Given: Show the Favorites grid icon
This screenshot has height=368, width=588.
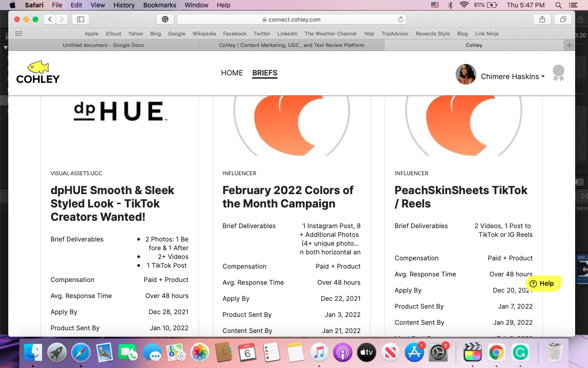Looking at the screenshot, I should (x=19, y=34).
